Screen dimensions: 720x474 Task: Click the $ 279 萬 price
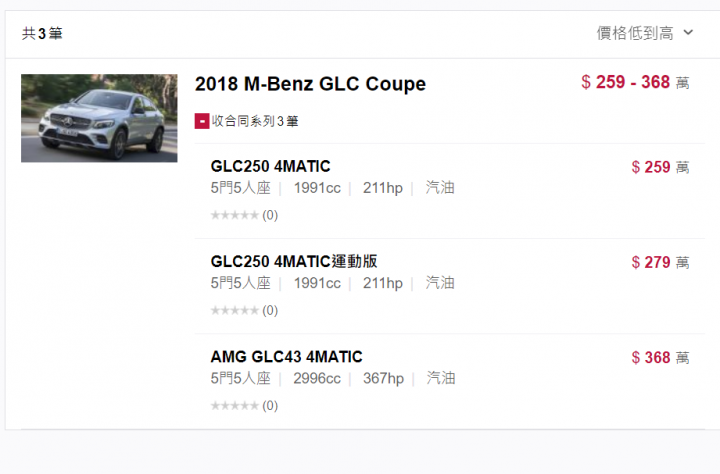click(660, 262)
